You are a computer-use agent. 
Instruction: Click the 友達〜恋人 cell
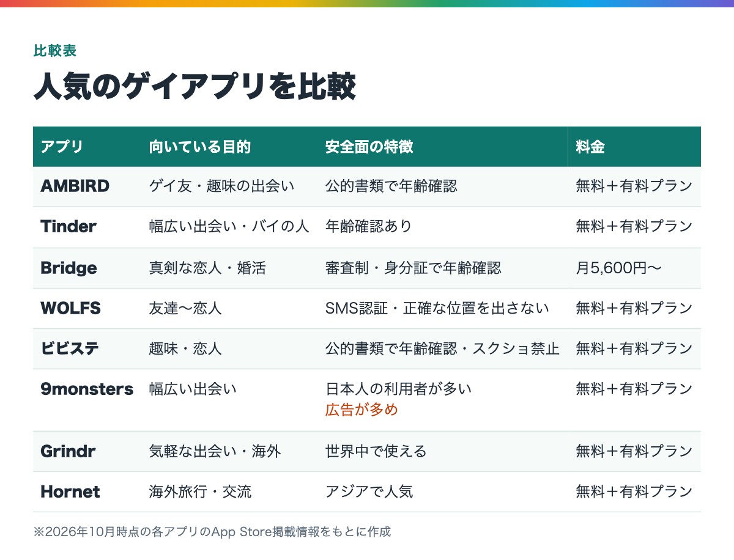tap(229, 308)
